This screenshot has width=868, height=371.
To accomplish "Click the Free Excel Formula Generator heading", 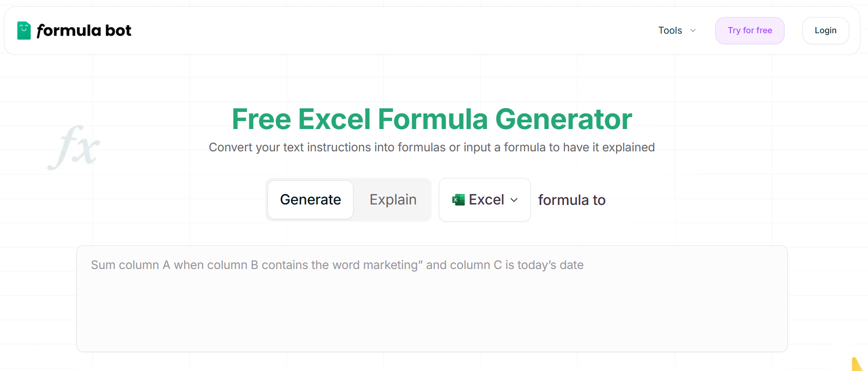I will click(x=431, y=119).
